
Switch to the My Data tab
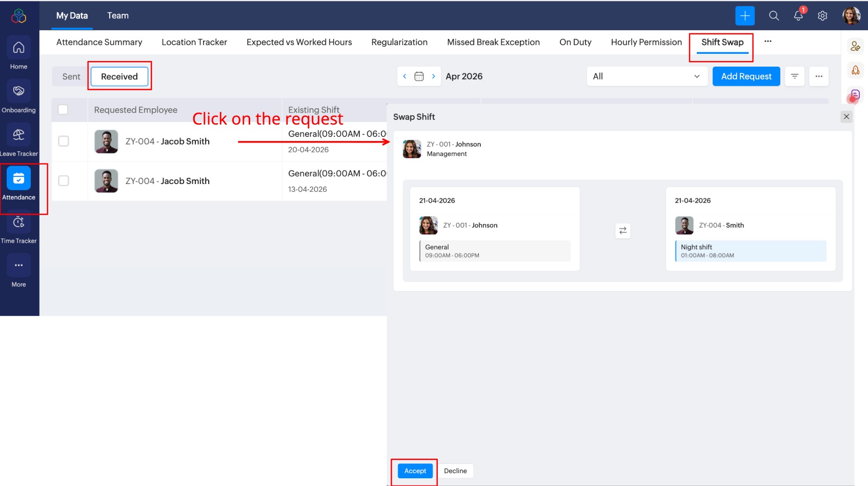pyautogui.click(x=72, y=16)
